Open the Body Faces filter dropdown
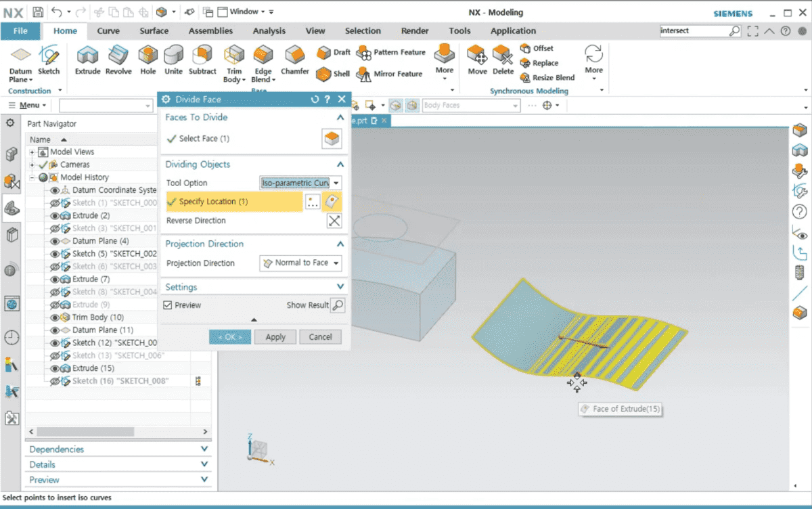The width and height of the screenshot is (812, 509). [472, 106]
